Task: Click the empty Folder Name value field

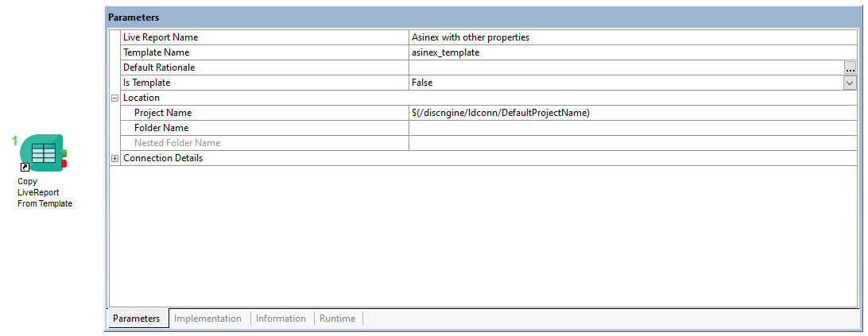Action: (633, 128)
